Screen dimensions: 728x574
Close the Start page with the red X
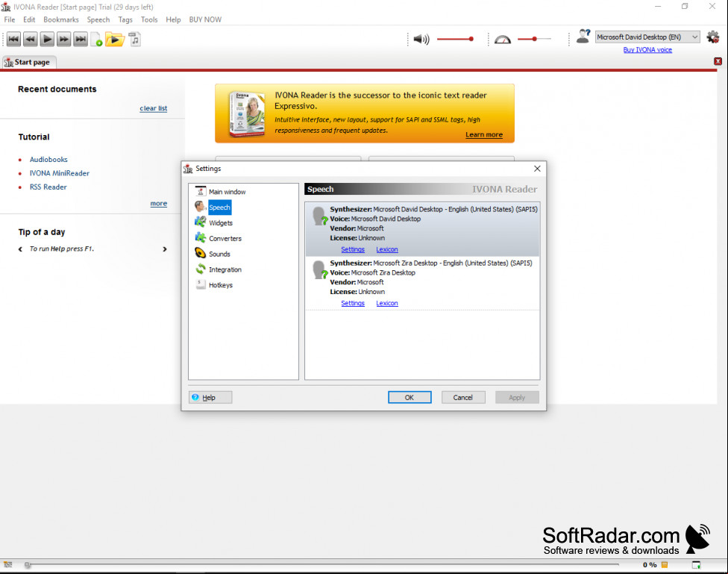tap(718, 61)
